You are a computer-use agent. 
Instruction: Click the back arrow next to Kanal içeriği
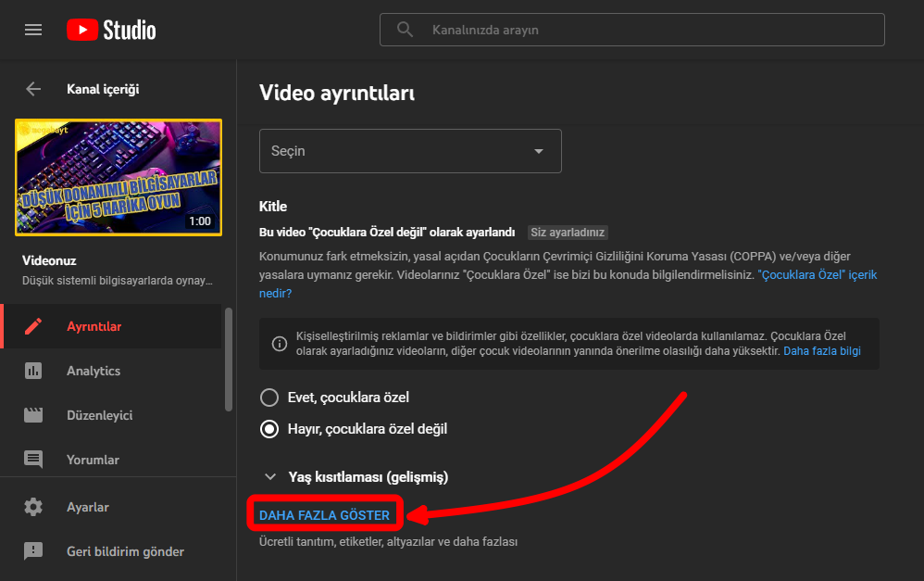click(33, 89)
